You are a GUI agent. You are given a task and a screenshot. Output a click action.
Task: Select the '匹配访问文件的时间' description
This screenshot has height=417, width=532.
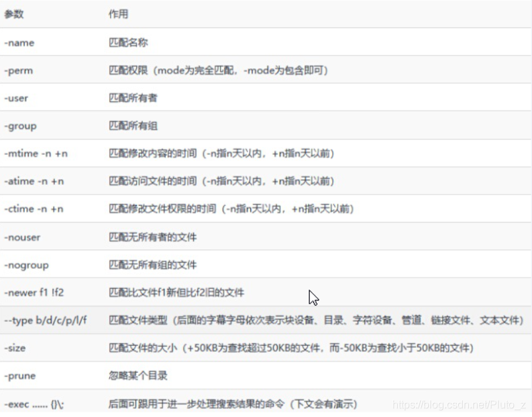221,182
